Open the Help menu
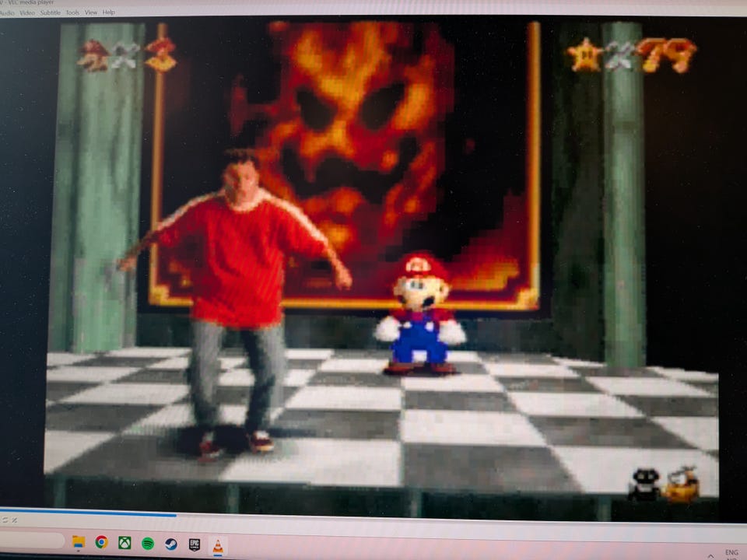The width and height of the screenshot is (747, 560). pyautogui.click(x=109, y=12)
